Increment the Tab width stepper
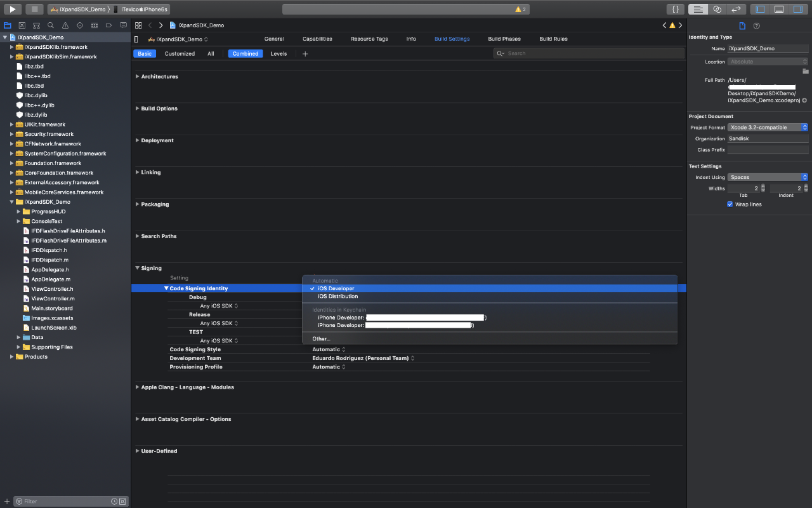This screenshot has width=812, height=508. (763, 187)
